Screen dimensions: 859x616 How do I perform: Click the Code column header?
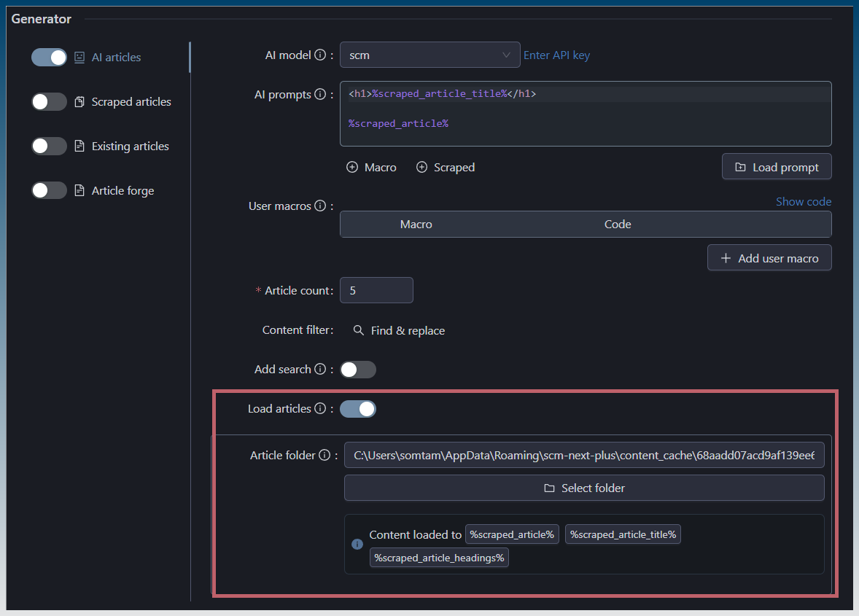[x=618, y=225]
